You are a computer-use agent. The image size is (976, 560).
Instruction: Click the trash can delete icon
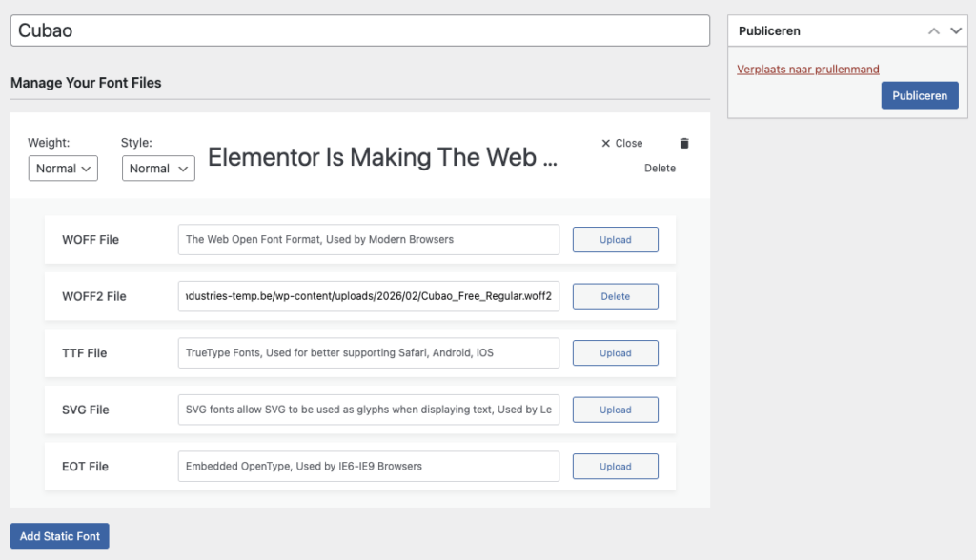tap(683, 143)
